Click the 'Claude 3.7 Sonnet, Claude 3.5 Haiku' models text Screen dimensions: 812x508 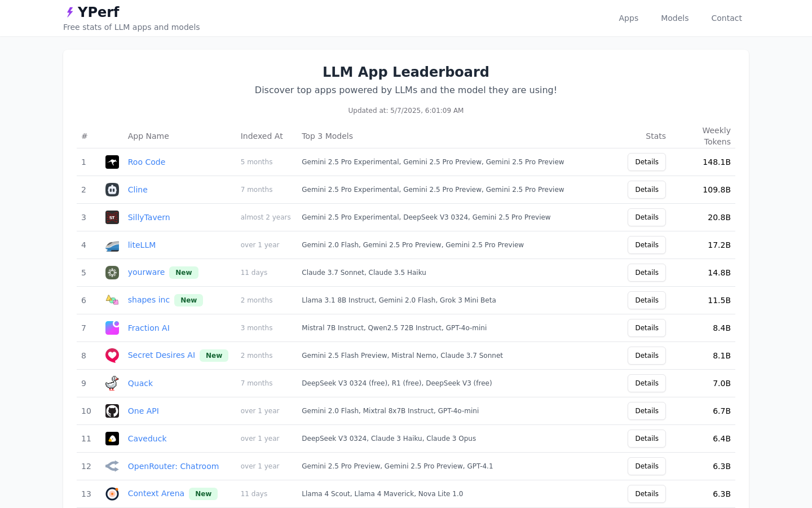click(364, 273)
